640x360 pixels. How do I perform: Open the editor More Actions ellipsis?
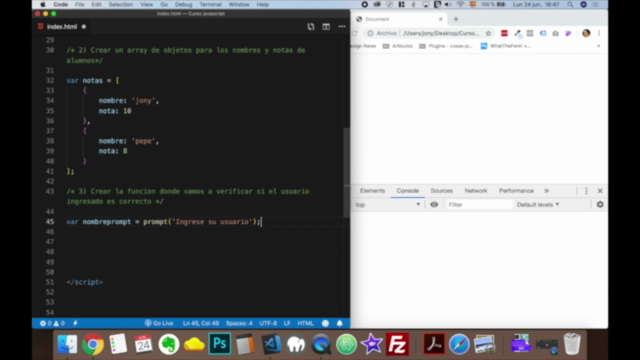pyautogui.click(x=342, y=27)
